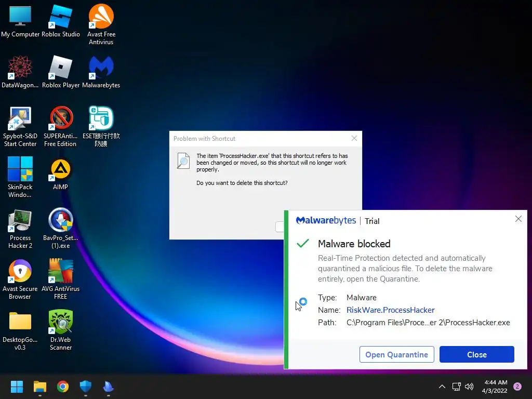Open the Windows Start menu
This screenshot has width=532, height=399.
(17, 387)
